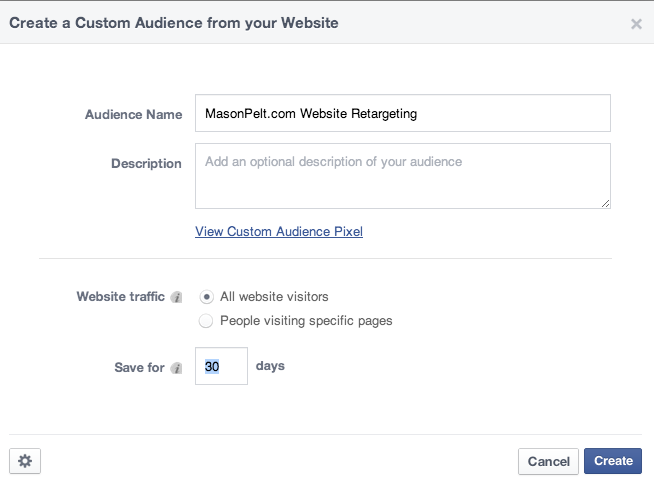
Task: Close the Custom Audience dialog with X
Action: tap(636, 24)
